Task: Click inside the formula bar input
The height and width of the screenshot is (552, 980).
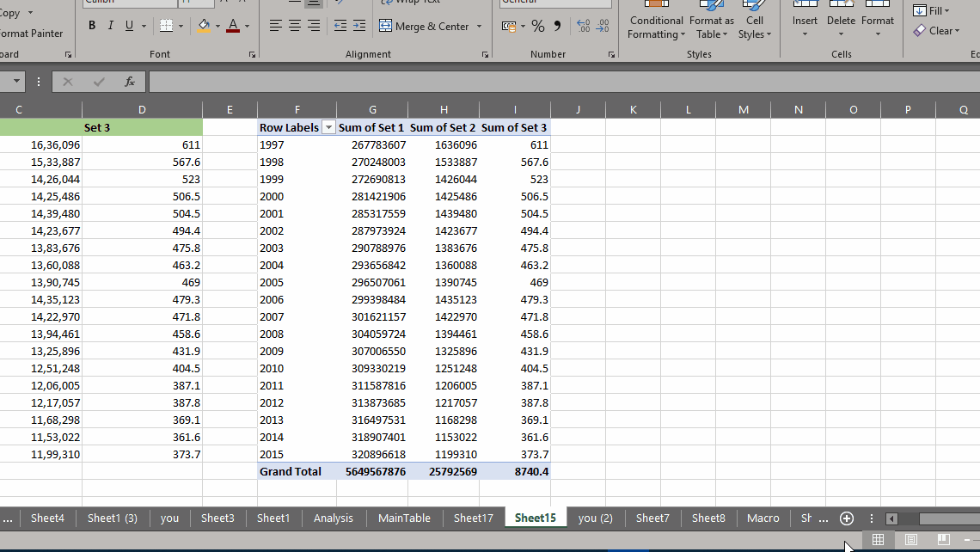Action: click(565, 82)
